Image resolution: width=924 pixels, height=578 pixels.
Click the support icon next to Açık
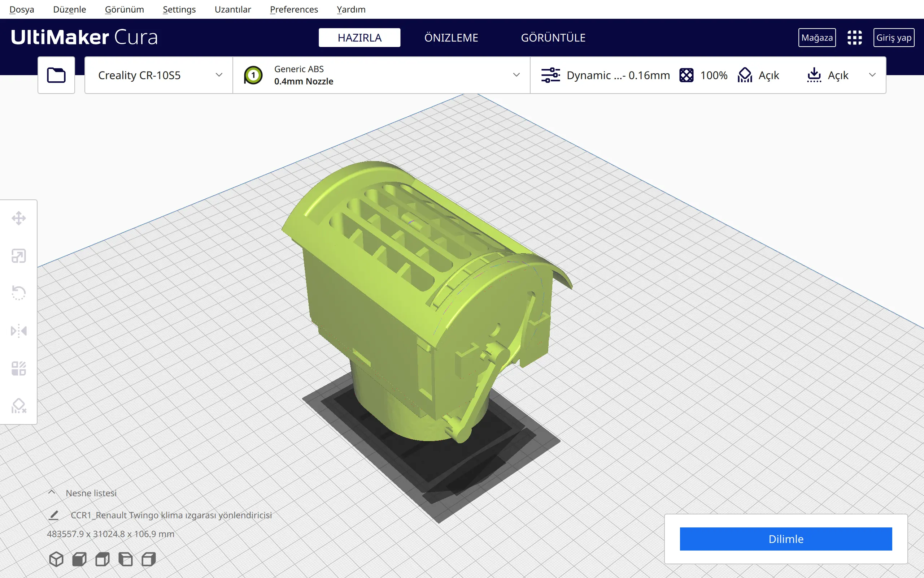pyautogui.click(x=745, y=75)
